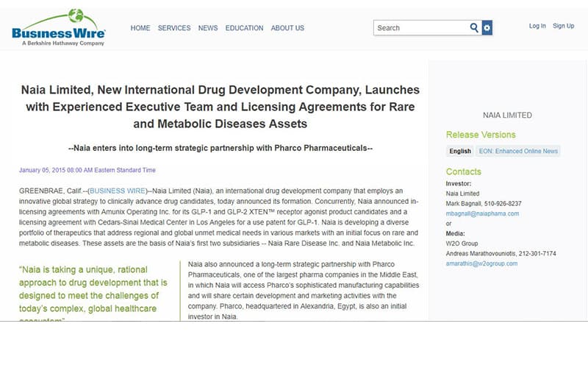Select EON: Enhanced Online News version
Viewport: 588px width, 368px height.
click(518, 151)
